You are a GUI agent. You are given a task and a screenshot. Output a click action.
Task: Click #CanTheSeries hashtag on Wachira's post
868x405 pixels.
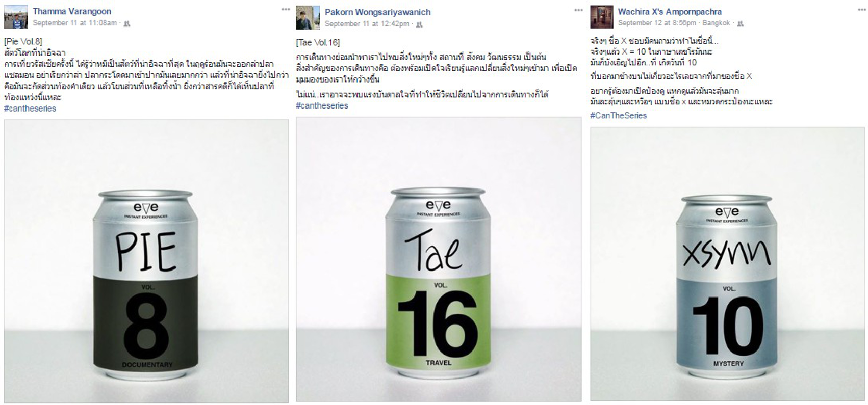pyautogui.click(x=619, y=116)
